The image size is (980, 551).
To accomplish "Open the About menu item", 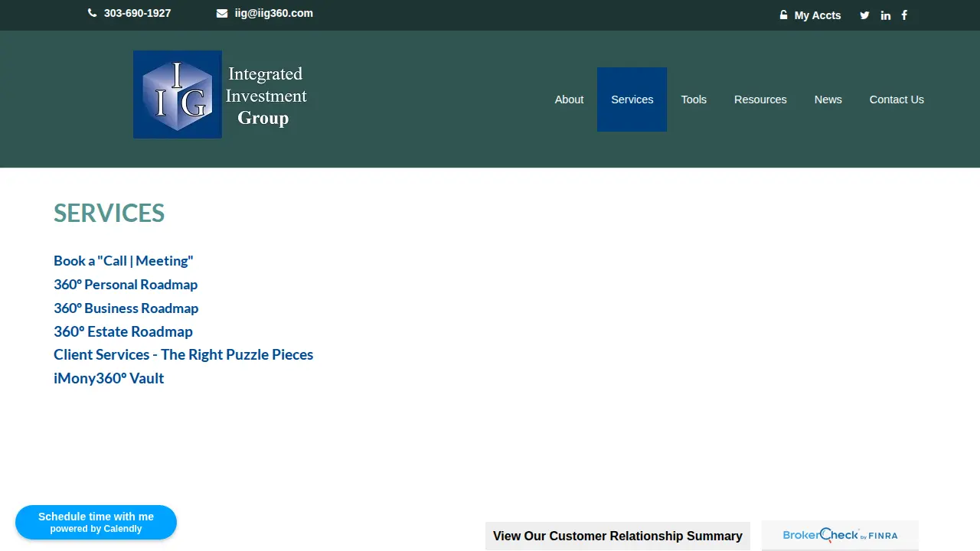I will click(569, 99).
